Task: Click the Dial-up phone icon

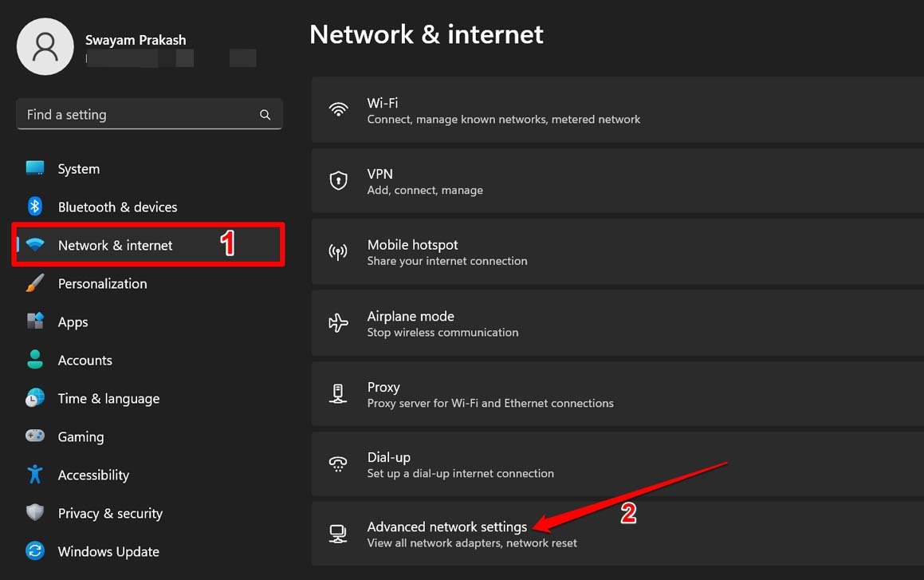Action: coord(338,464)
